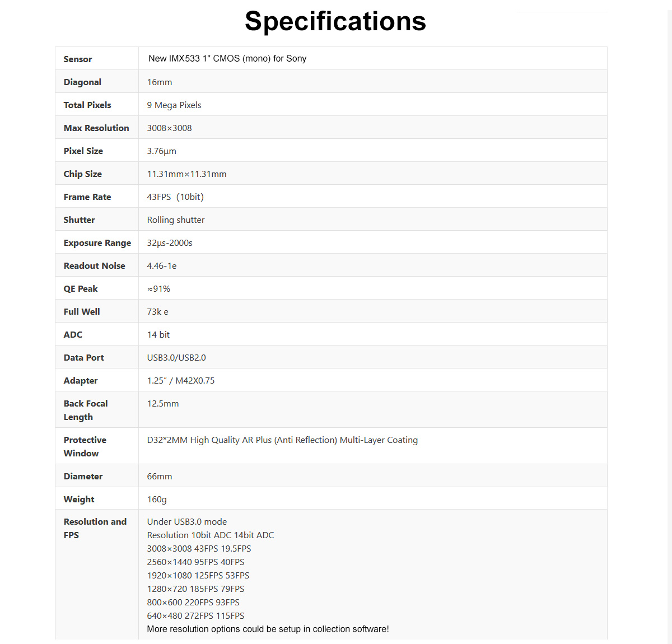Click the 43FPS (10bit) frame rate value
Image resolution: width=672 pixels, height=644 pixels.
tap(175, 197)
